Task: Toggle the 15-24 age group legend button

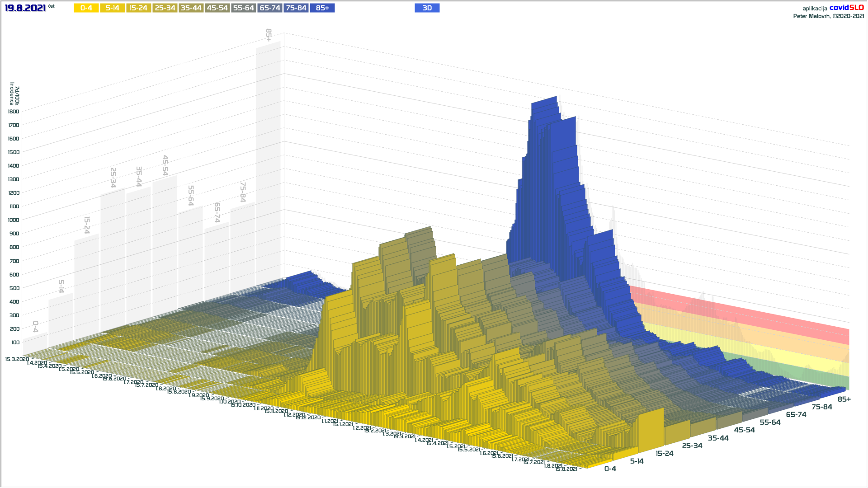Action: (x=138, y=8)
